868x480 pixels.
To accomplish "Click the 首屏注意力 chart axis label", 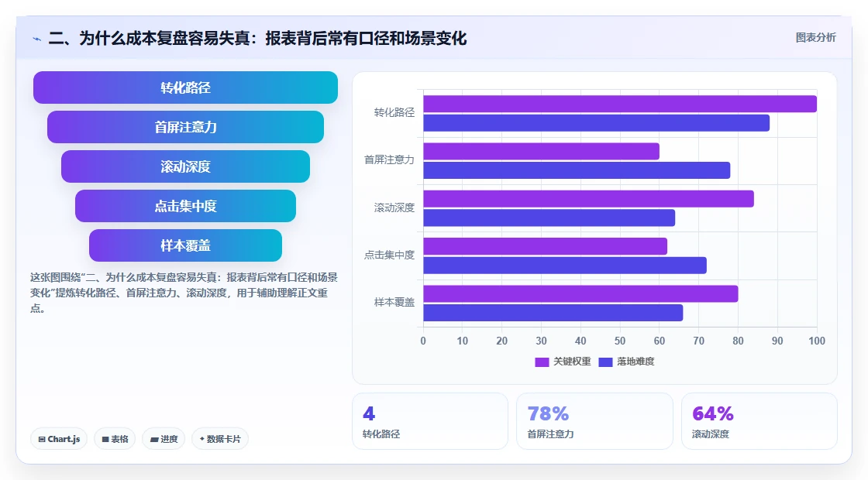I will 389,159.
